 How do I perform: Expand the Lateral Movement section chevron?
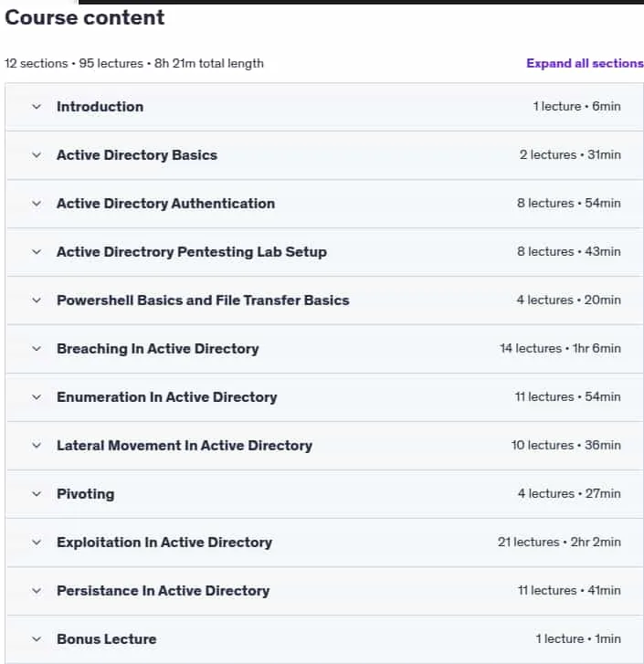pos(37,446)
